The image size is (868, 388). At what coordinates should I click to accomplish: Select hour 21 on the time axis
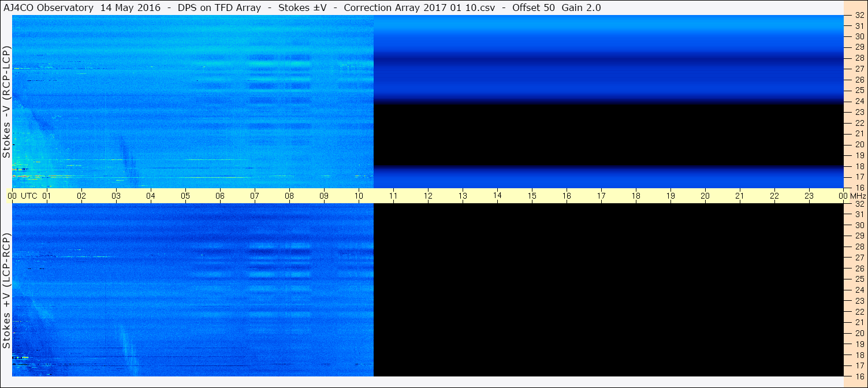[x=740, y=196]
